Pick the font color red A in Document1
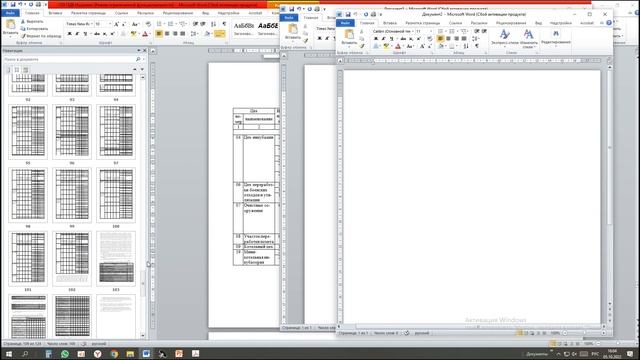Viewport: 640px width, 360px height. (398, 46)
